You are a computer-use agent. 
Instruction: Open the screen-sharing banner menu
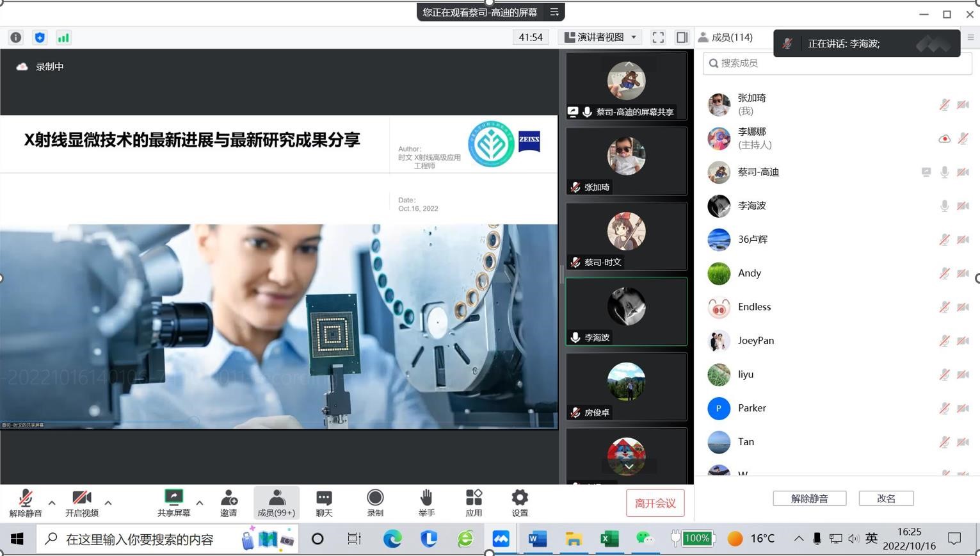[554, 12]
